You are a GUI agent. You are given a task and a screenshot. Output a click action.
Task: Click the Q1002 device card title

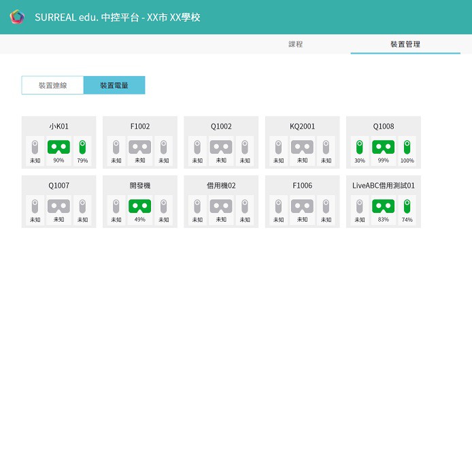pyautogui.click(x=221, y=126)
